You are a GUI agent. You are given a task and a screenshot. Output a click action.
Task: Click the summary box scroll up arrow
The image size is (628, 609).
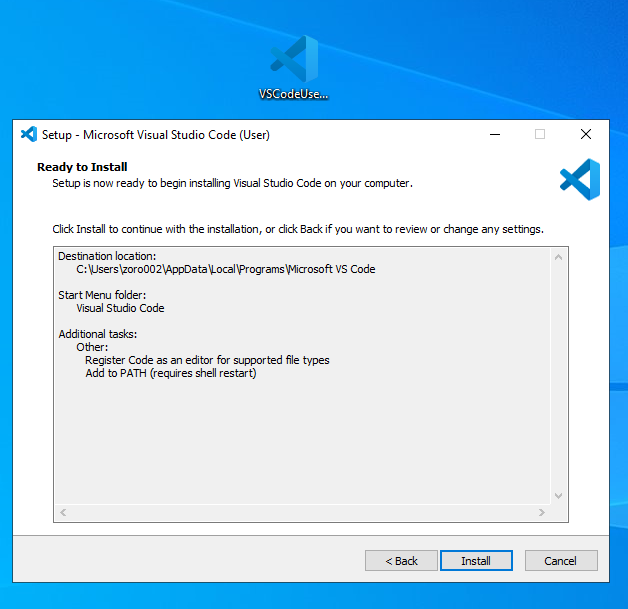coord(558,257)
